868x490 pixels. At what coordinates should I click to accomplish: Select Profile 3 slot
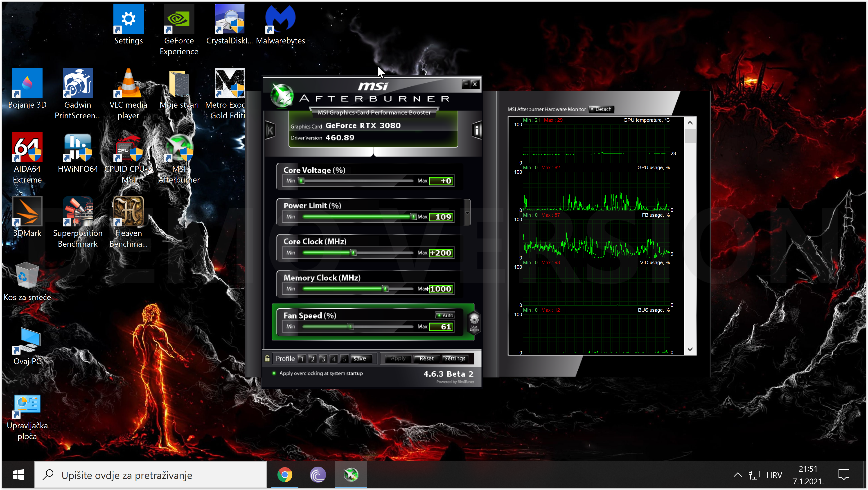coord(323,359)
